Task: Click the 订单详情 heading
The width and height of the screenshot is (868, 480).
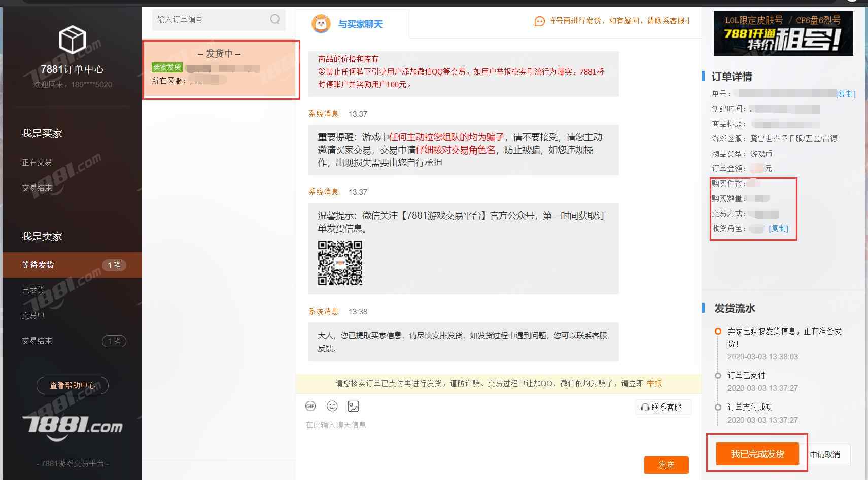Action: click(732, 77)
